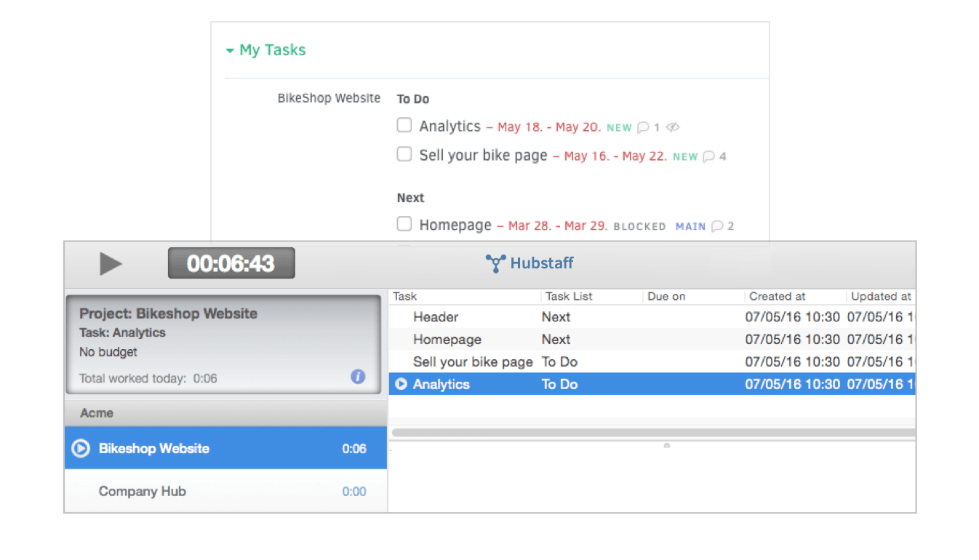The width and height of the screenshot is (979, 560).
Task: Click the pane splitter handle below scrollbar
Action: 666,445
